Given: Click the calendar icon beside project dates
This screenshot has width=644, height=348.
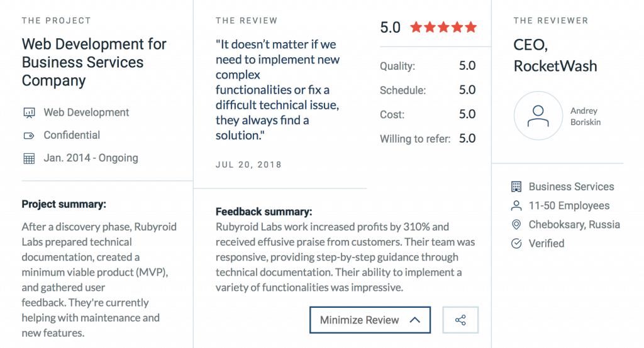Looking at the screenshot, I should tap(28, 158).
